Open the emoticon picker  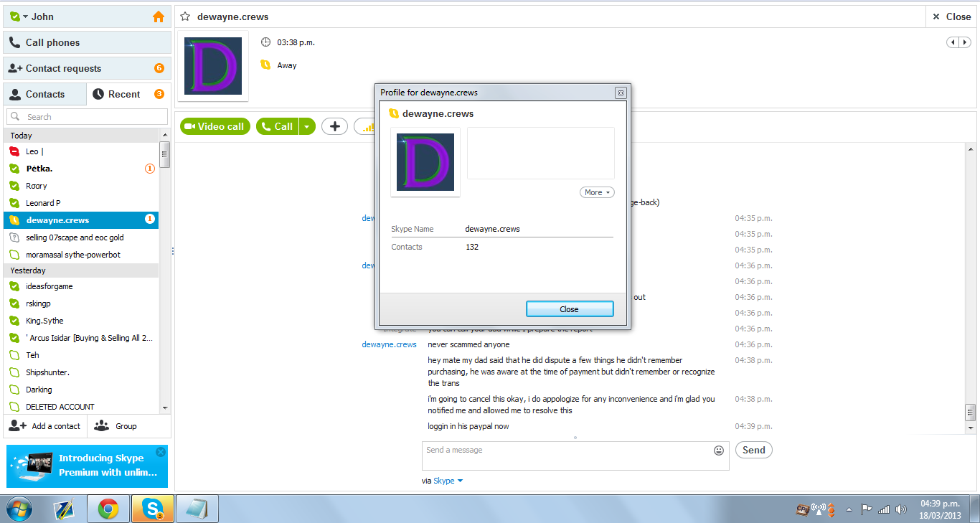coord(719,451)
